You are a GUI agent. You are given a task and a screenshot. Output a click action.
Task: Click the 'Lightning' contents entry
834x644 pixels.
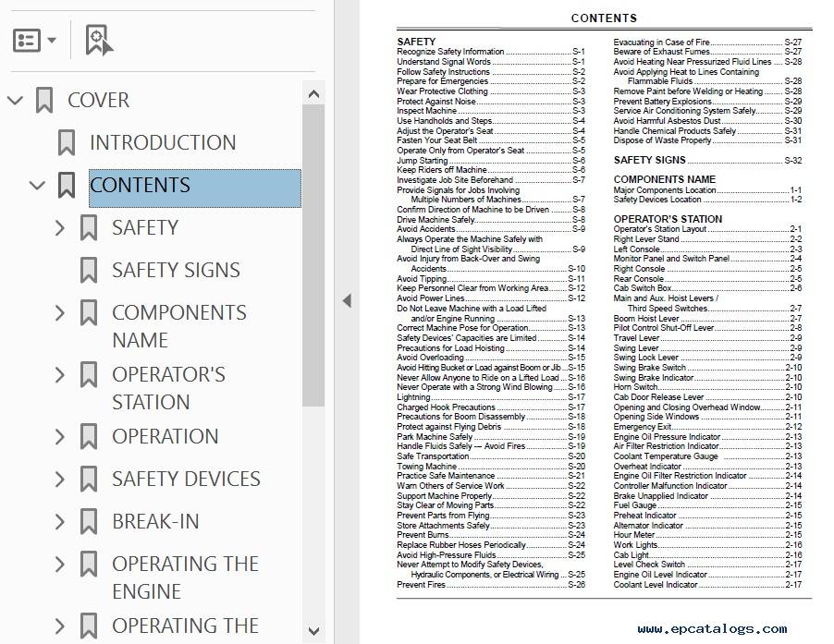pyautogui.click(x=490, y=397)
